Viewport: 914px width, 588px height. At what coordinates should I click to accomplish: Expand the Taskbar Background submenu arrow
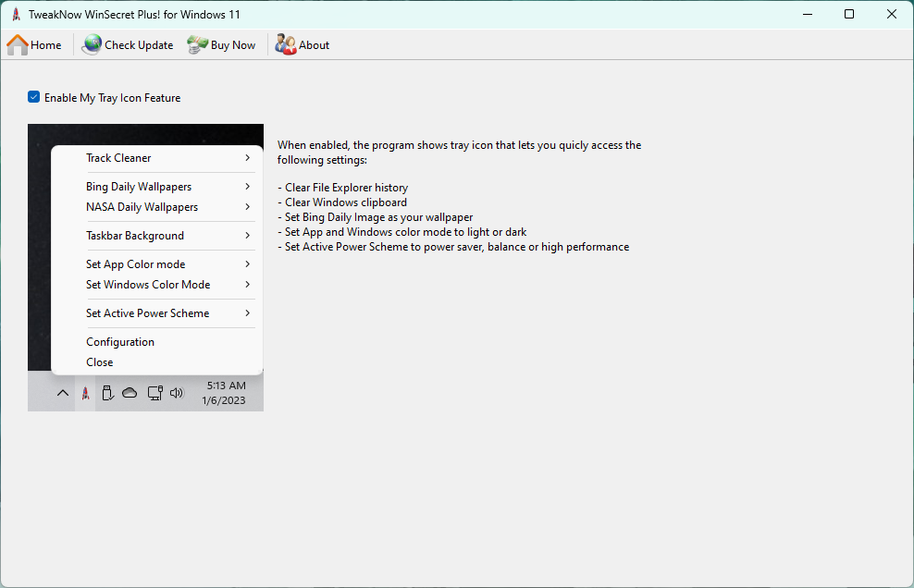248,236
